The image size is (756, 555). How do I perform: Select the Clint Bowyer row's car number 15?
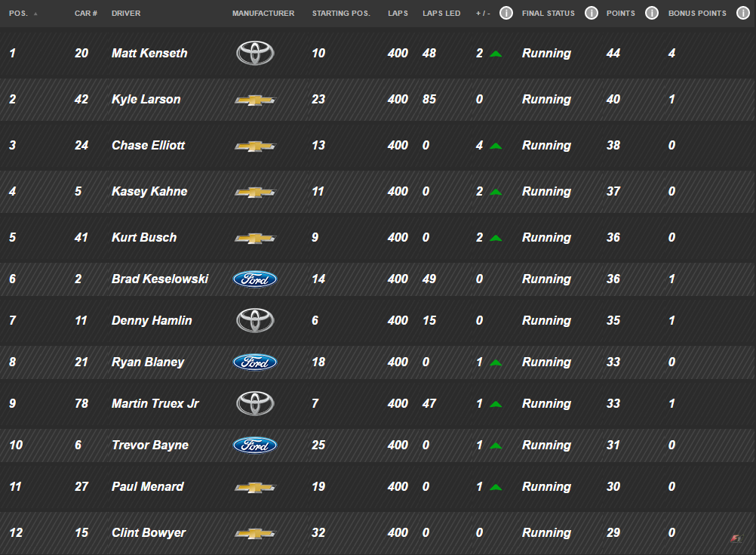click(x=81, y=532)
